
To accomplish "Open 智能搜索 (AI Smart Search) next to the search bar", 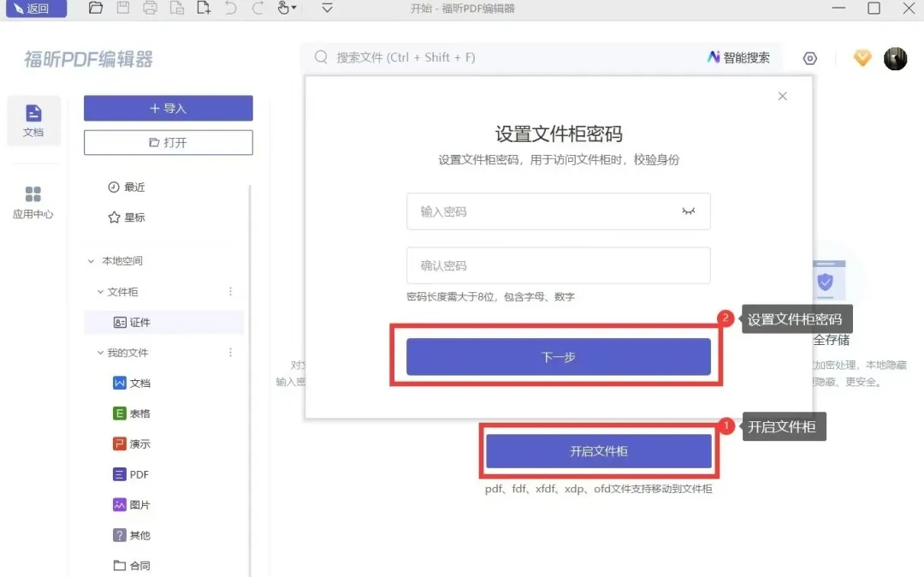I will pos(738,57).
